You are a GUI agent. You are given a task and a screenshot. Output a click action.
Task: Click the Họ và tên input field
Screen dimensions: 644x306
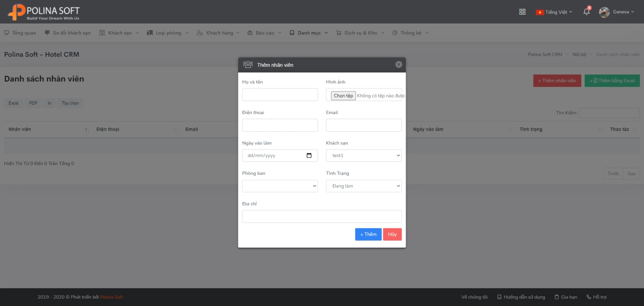coord(280,95)
